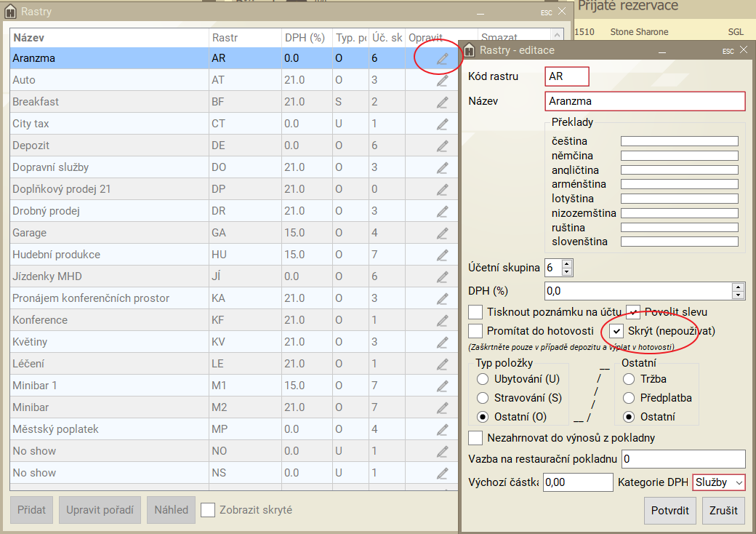
Task: Select Ubytování (U) radio button
Action: point(483,379)
